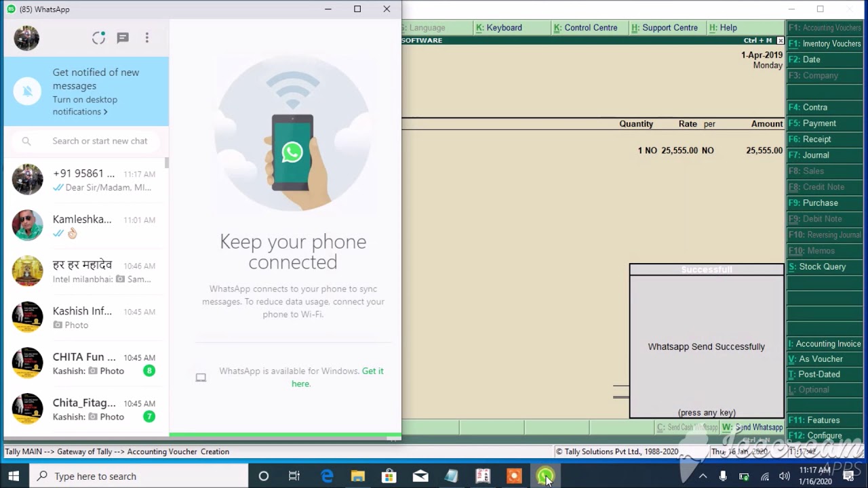Open File Explorer from taskbar
Screen dimensions: 868x488
[357, 476]
